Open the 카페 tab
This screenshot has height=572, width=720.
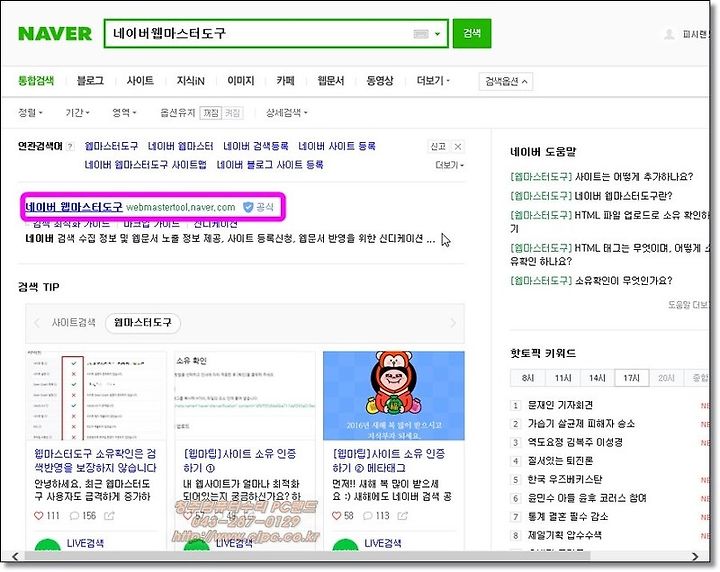(285, 81)
